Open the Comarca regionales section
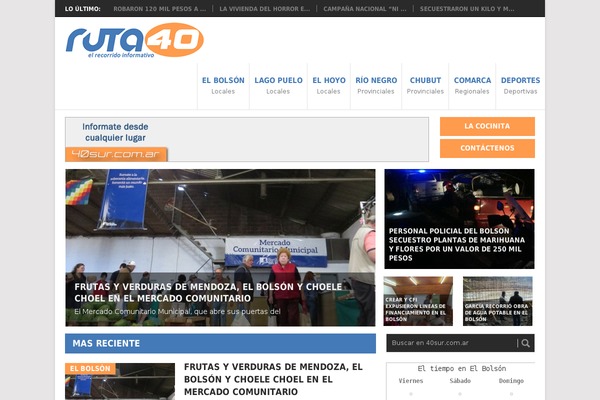600x400 pixels. [x=472, y=86]
